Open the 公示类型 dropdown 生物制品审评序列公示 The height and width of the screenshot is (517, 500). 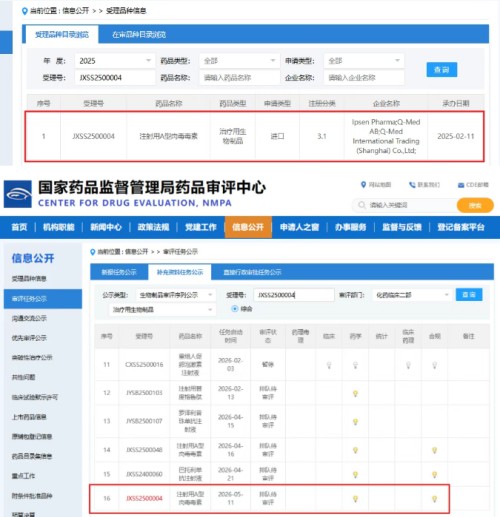(x=176, y=295)
